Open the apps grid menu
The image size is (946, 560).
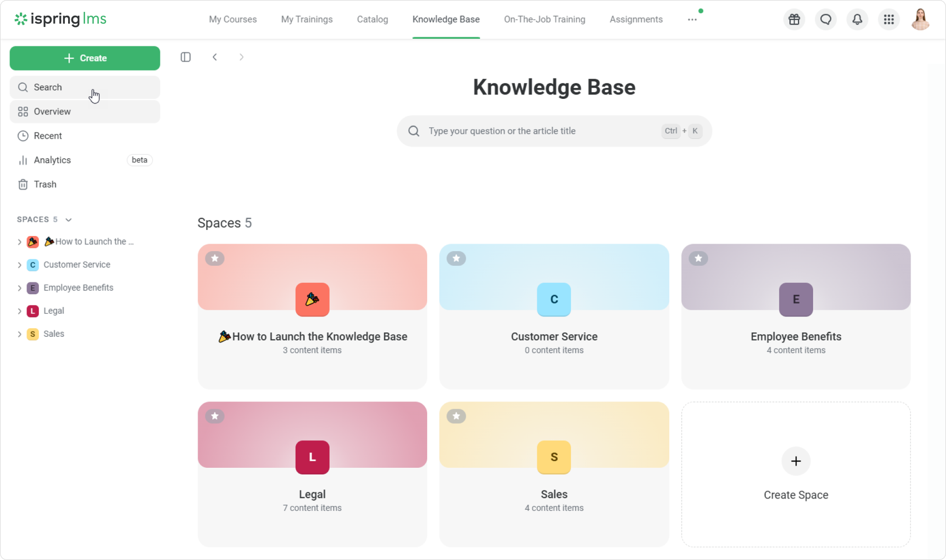click(889, 19)
